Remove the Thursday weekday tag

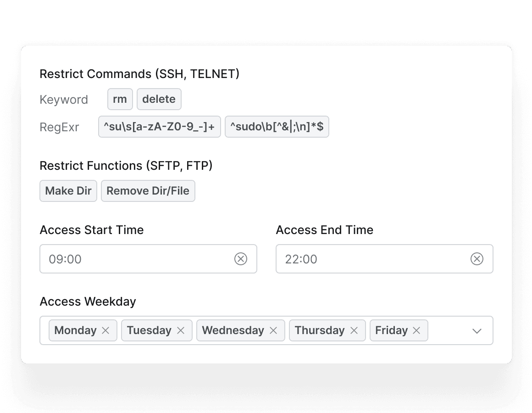[354, 330]
